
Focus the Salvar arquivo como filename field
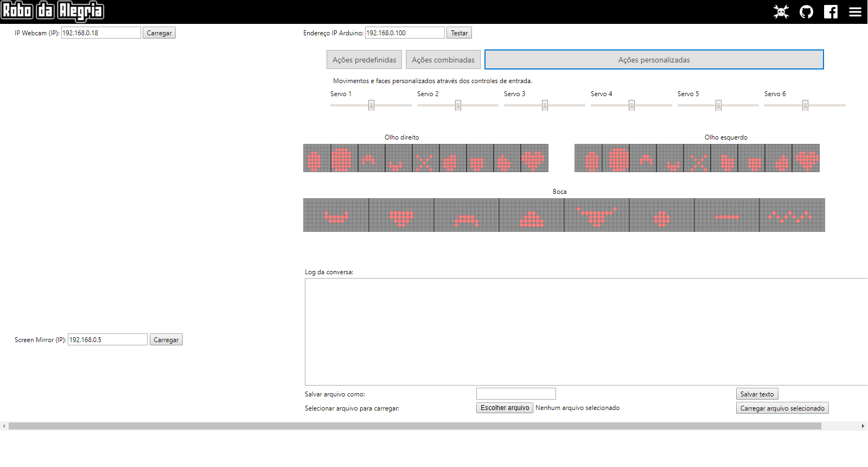(x=516, y=394)
